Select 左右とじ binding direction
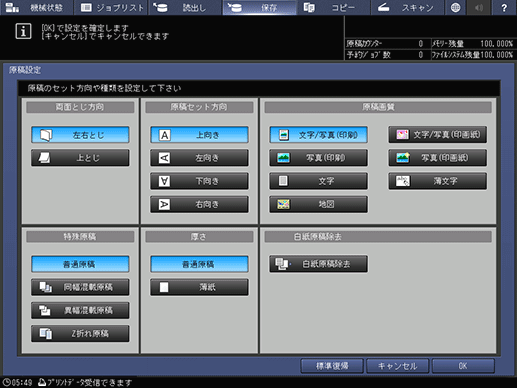517x388 pixels. click(x=80, y=135)
